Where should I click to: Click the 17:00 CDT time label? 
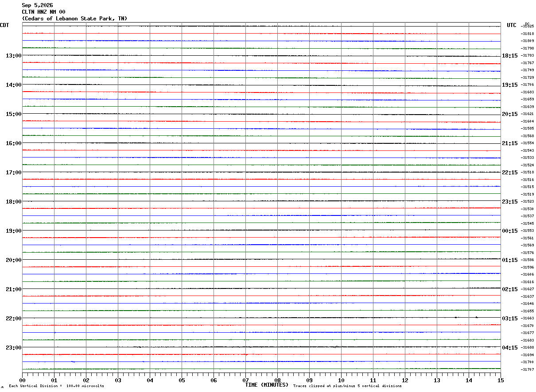point(14,173)
